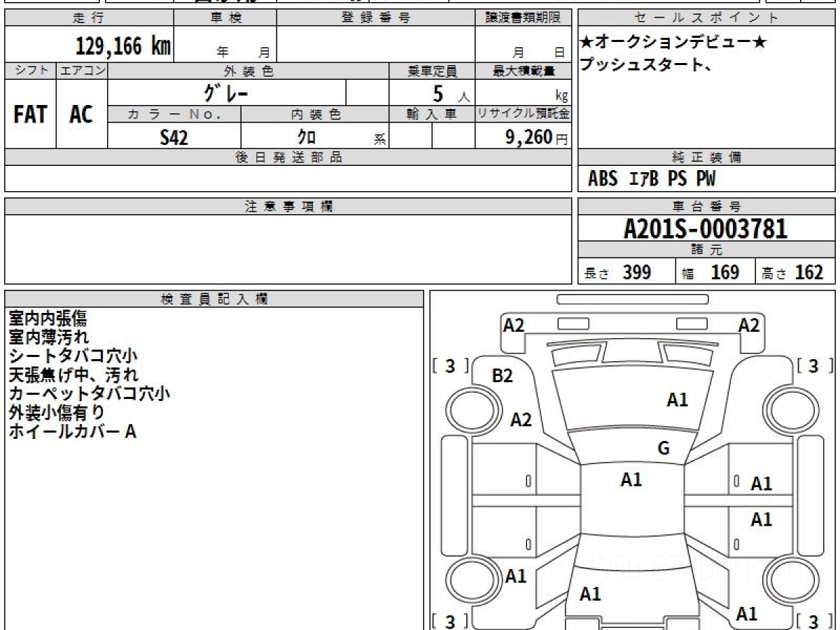Click the 純正装備 heading
The height and width of the screenshot is (630, 840).
coord(707,157)
